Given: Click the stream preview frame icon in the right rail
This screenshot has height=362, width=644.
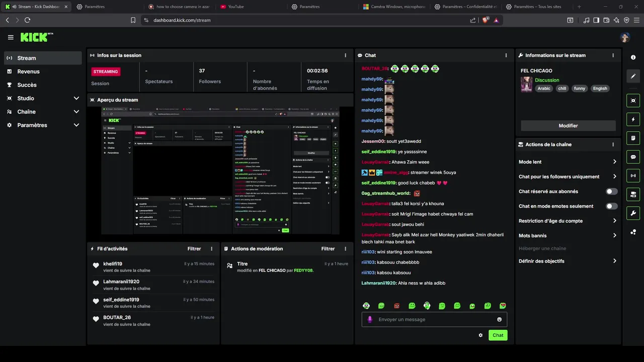Looking at the screenshot, I should point(633,101).
